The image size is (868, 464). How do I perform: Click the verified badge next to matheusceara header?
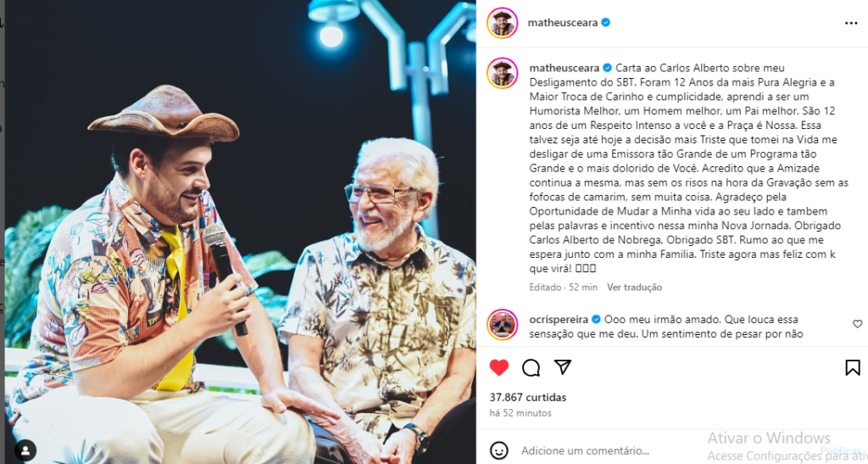605,23
